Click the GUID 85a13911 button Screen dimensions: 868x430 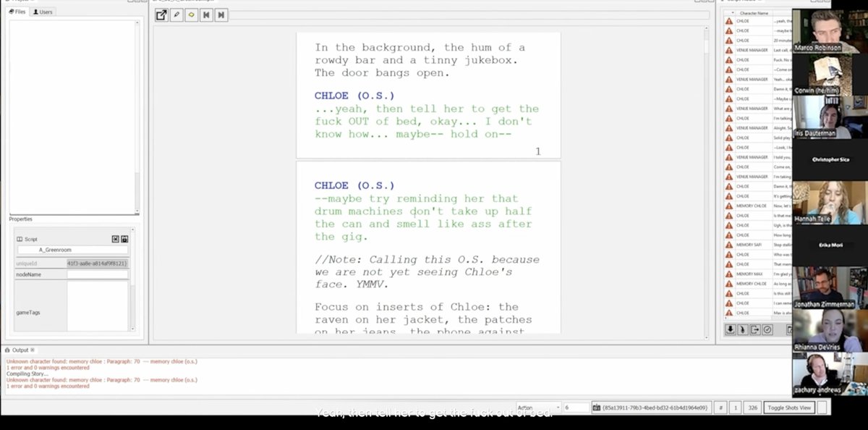click(x=651, y=408)
